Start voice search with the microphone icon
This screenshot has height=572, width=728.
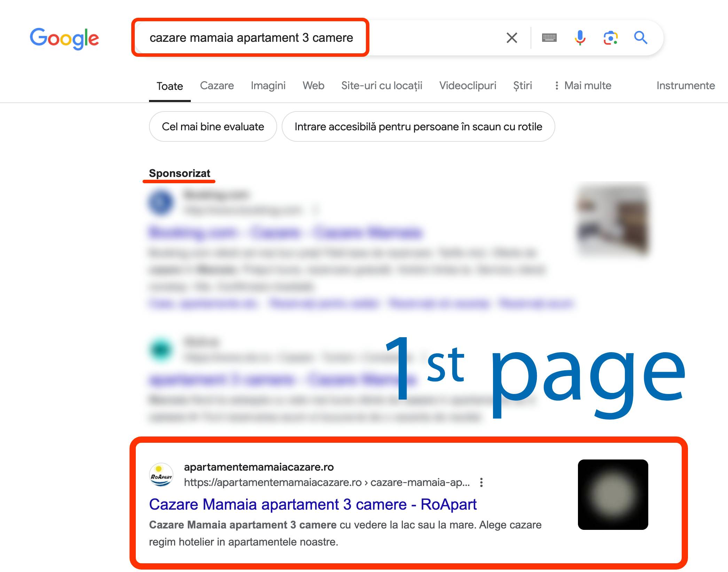(580, 38)
